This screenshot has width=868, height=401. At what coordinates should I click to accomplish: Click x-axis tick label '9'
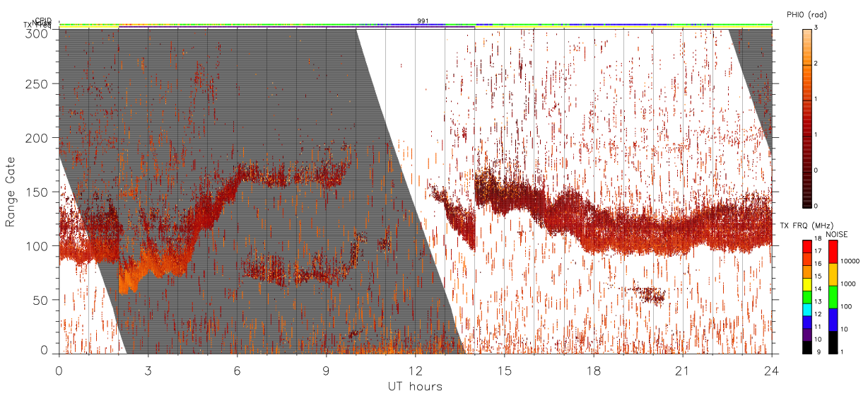tap(326, 371)
